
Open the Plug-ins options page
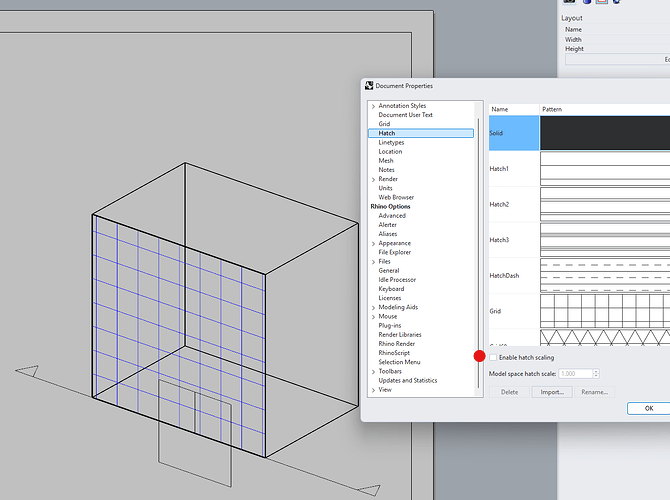coord(390,326)
